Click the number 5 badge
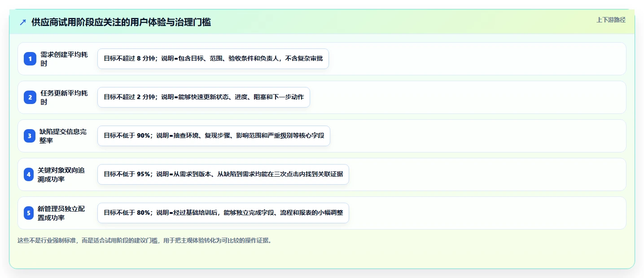The image size is (644, 278). click(x=29, y=213)
